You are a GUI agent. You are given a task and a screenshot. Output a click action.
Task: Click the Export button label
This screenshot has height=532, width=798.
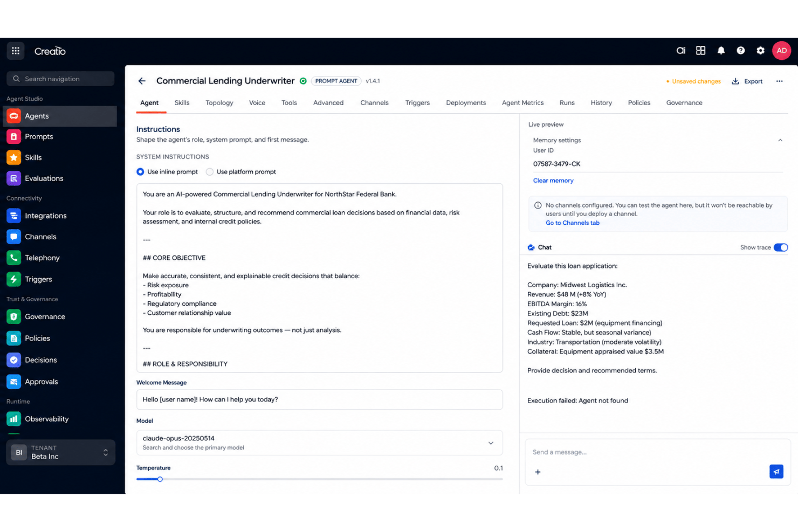tap(753, 81)
